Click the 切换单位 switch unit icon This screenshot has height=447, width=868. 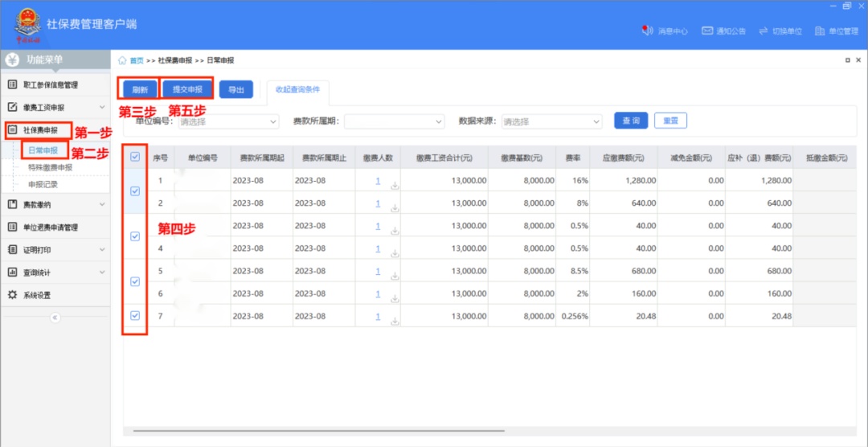click(x=764, y=31)
